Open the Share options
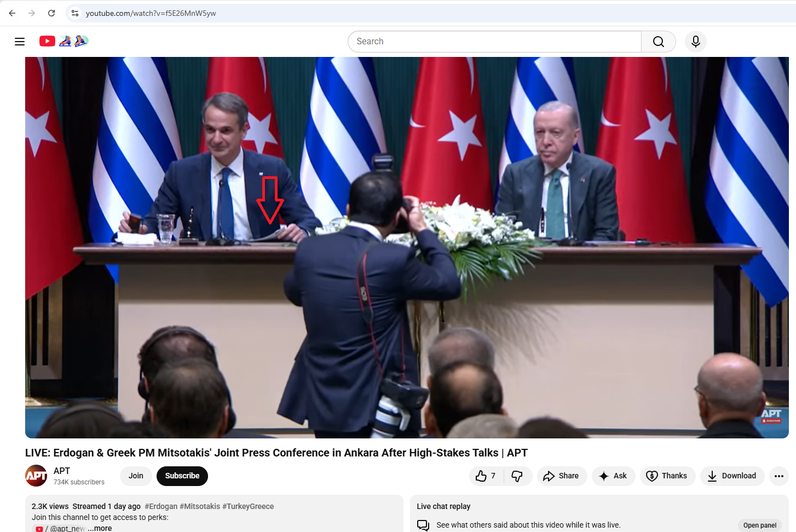Viewport: 796px width, 532px height. [x=562, y=476]
